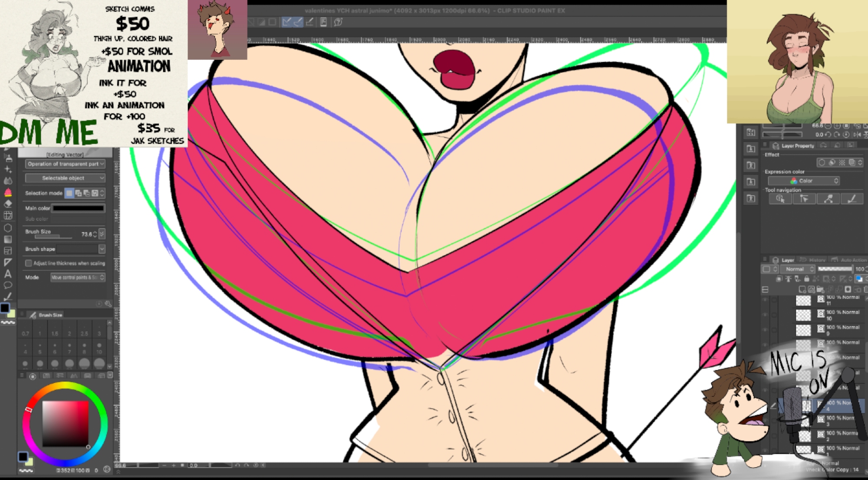Screen dimensions: 868x480
Task: Select the Gradient tool icon
Action: [x=8, y=239]
